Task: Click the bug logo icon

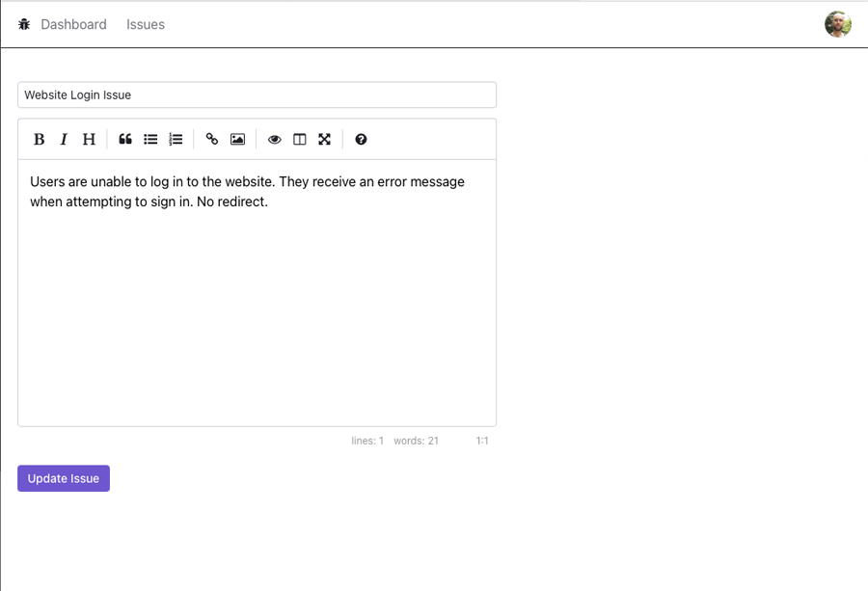Action: pos(24,24)
